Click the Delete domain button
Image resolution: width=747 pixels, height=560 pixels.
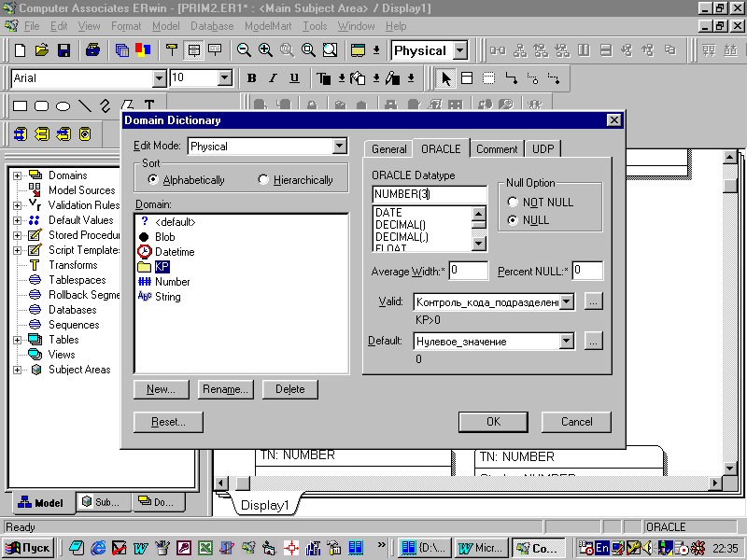[x=289, y=389]
